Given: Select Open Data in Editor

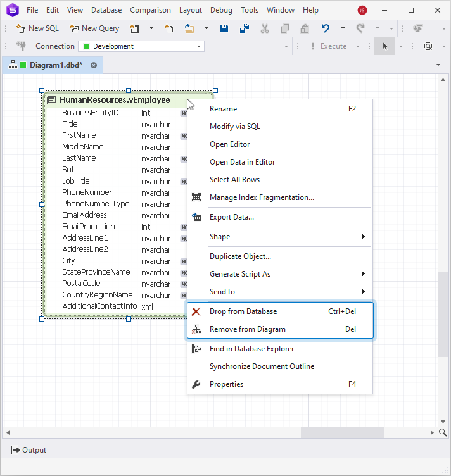Looking at the screenshot, I should point(280,162).
